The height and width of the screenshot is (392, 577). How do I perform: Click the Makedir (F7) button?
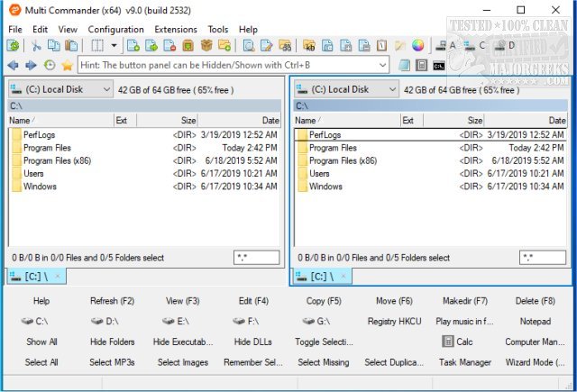click(465, 301)
